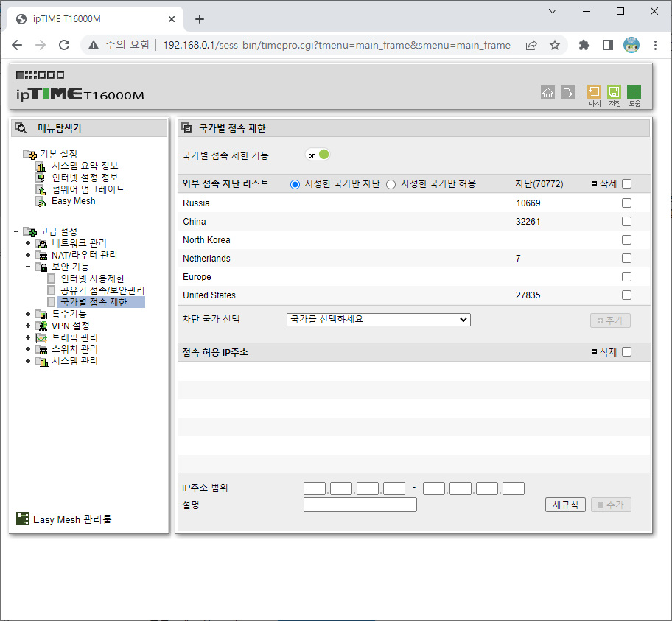This screenshot has height=621, width=672.
Task: Click the green 저장 (save) icon
Action: point(614,92)
